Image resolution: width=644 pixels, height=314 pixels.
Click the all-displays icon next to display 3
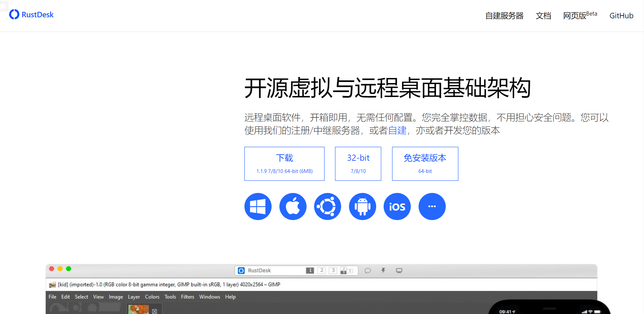(347, 271)
